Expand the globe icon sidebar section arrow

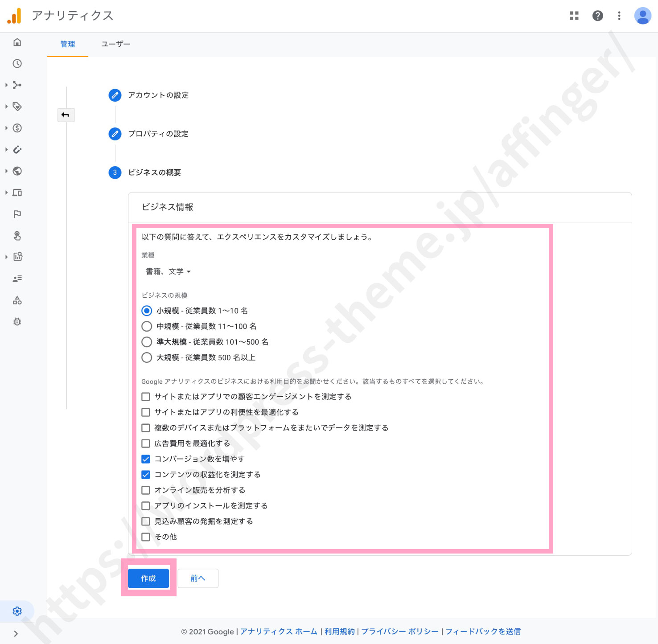pyautogui.click(x=6, y=171)
